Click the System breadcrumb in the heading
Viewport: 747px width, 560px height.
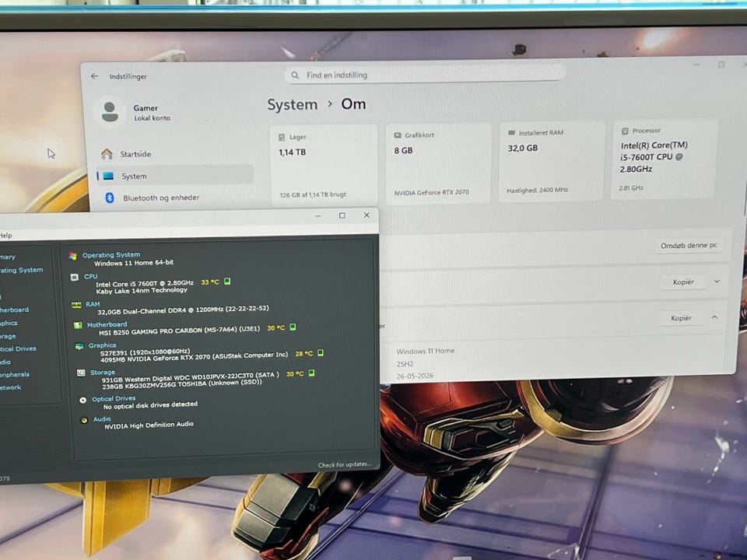click(x=292, y=104)
